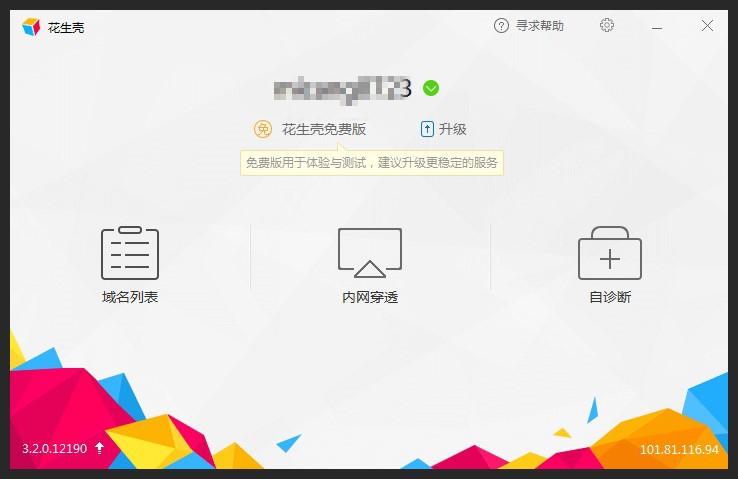Open the 内网穿透 screen icon
Screen dimensions: 738x479
(x=370, y=253)
